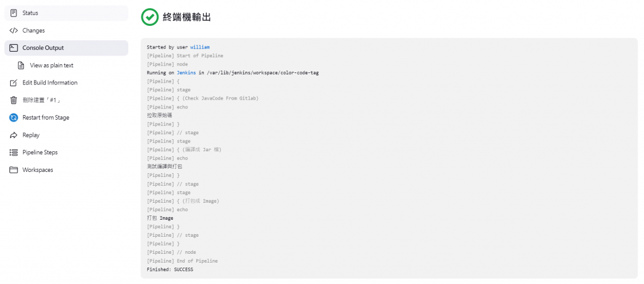Screen dimensions: 644x284
Task: Click the Console Output terminal icon
Action: pyautogui.click(x=14, y=48)
